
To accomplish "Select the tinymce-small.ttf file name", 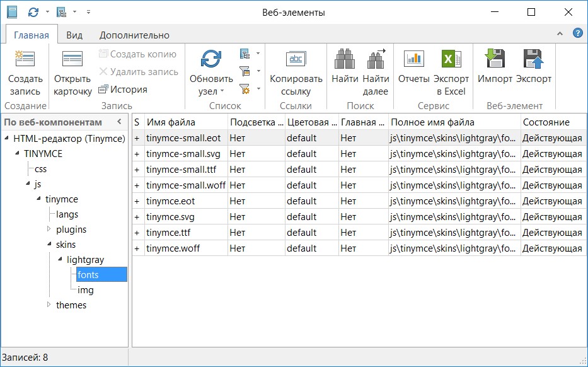I will 182,170.
